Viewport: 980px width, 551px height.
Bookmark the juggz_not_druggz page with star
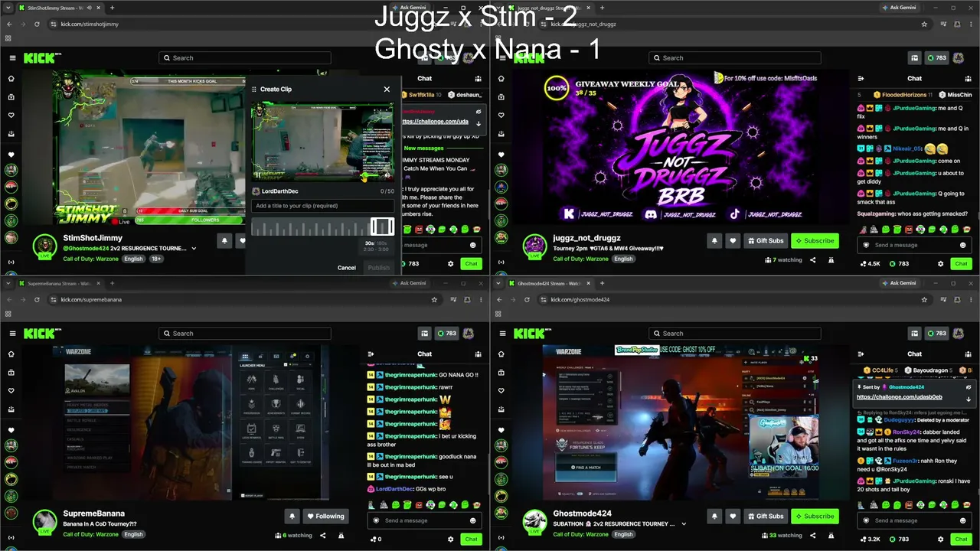click(x=924, y=24)
